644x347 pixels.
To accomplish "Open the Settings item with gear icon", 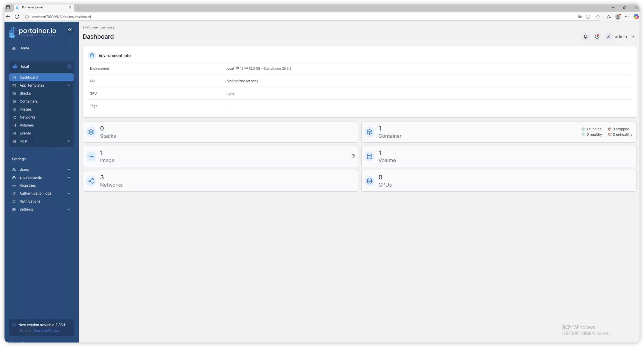I will [x=26, y=209].
